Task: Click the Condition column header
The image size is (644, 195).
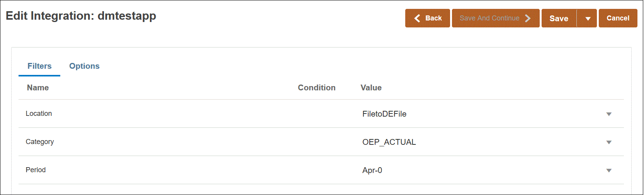Action: 316,88
